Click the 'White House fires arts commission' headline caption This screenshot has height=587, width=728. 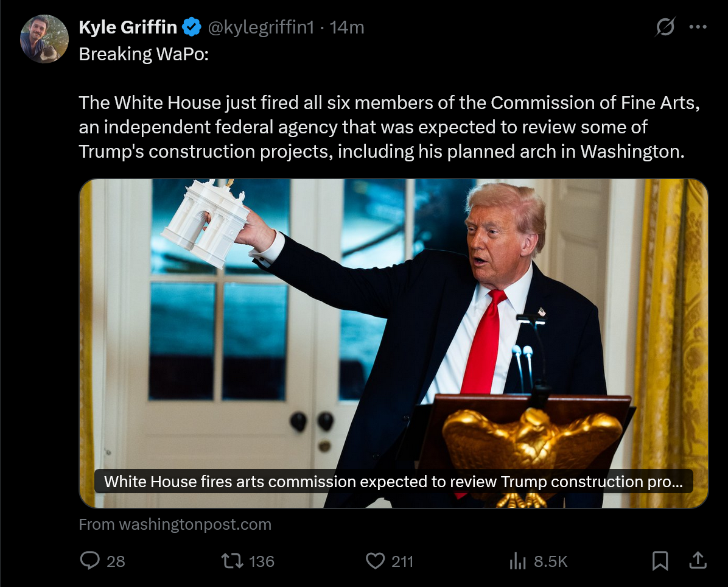(393, 481)
